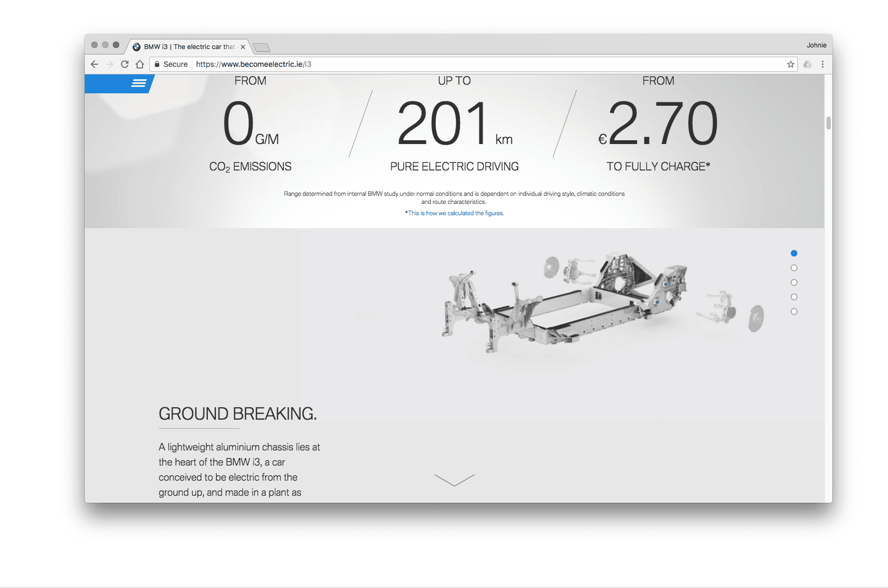This screenshot has height=588, width=888.
Task: Open a new tab button
Action: (262, 47)
